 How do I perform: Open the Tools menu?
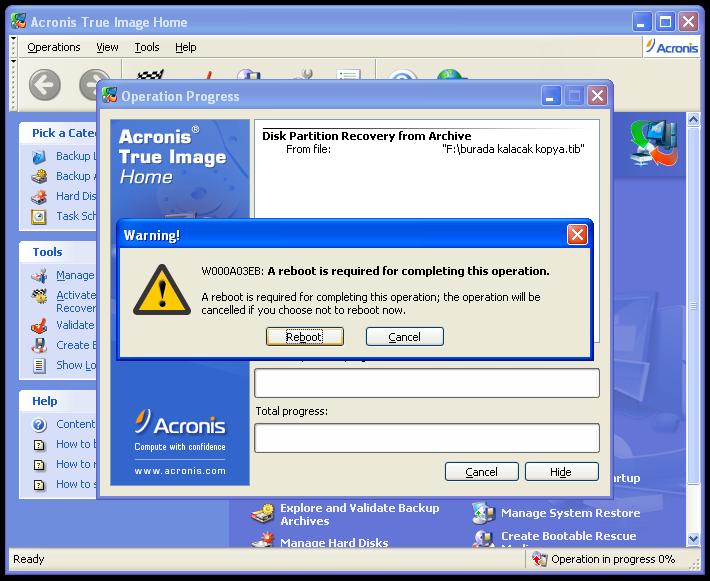click(x=147, y=47)
